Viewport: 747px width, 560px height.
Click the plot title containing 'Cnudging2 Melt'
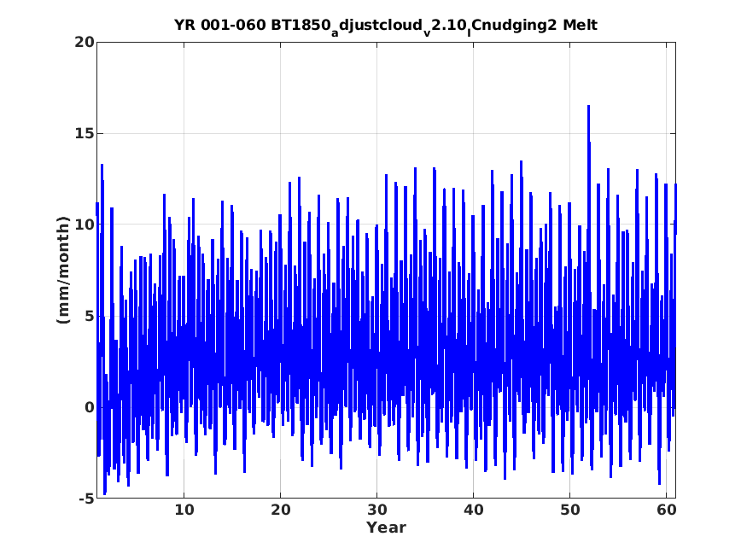click(385, 26)
